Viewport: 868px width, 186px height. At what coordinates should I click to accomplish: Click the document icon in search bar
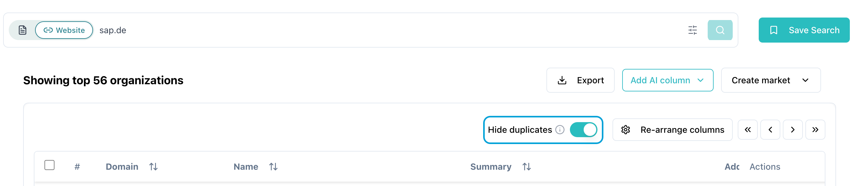point(23,30)
